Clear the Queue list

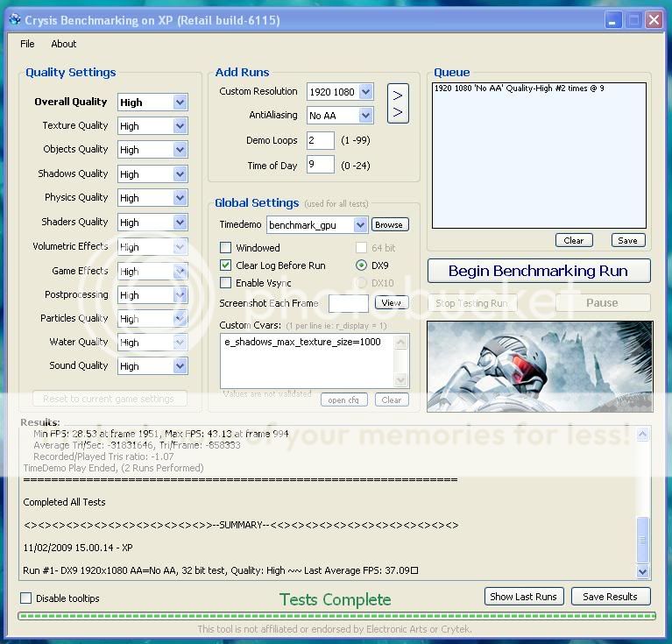pyautogui.click(x=574, y=240)
